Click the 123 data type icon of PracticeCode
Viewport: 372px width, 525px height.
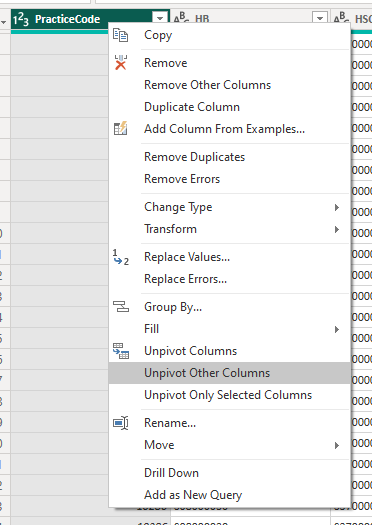point(21,19)
